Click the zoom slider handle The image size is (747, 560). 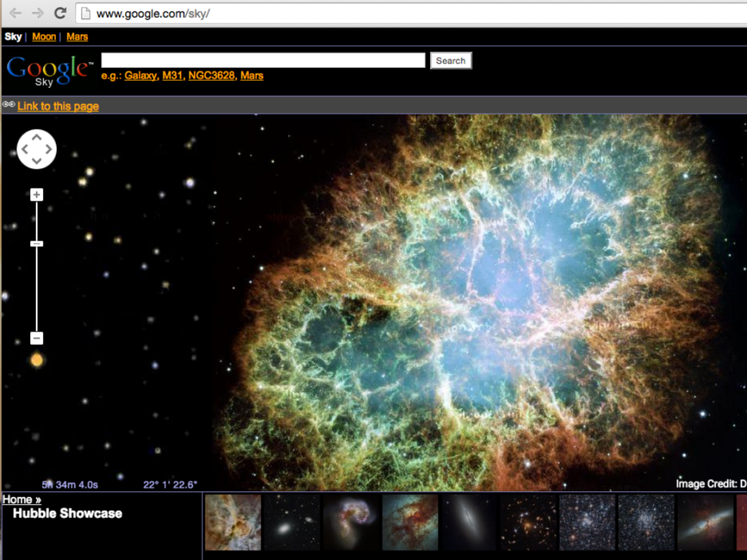pyautogui.click(x=37, y=243)
